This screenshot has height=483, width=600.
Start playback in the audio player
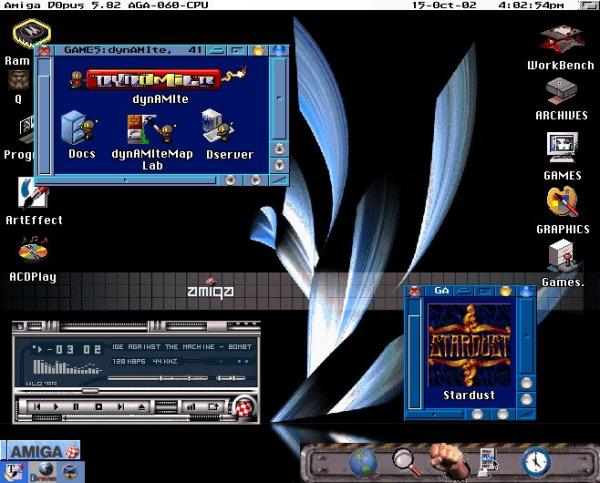click(57, 406)
